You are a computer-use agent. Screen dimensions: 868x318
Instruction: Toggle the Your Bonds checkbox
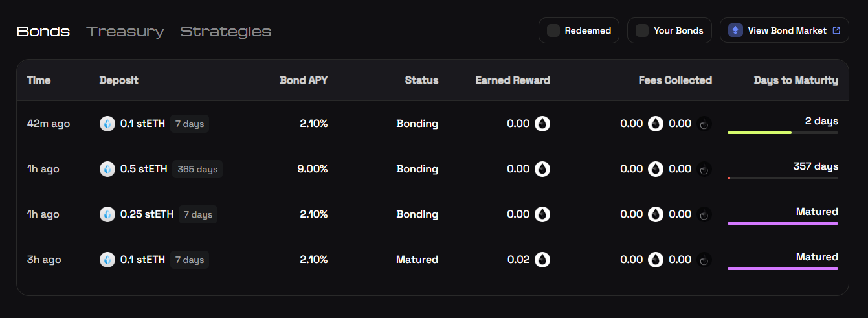tap(642, 30)
